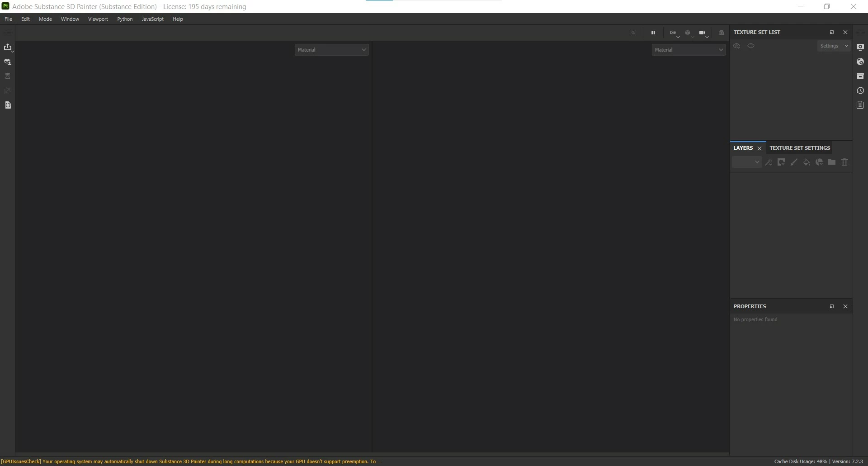Expand the symmetry options arrow
This screenshot has width=868, height=466.
pos(678,37)
